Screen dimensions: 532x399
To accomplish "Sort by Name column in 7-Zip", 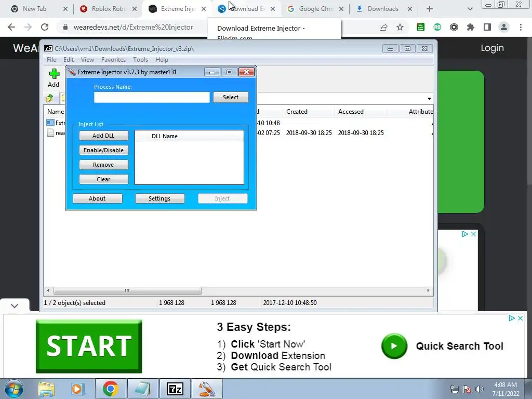I will 55,112.
